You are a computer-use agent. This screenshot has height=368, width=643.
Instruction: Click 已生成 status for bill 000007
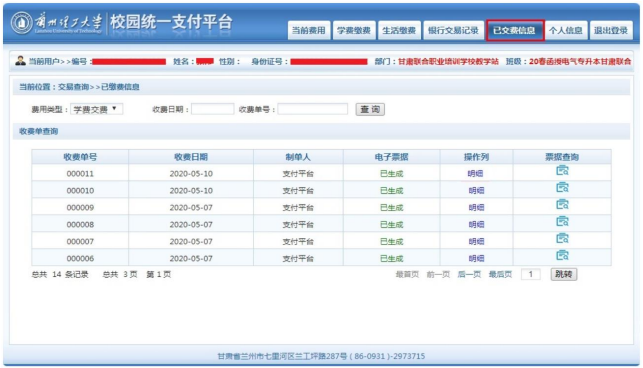tap(392, 242)
